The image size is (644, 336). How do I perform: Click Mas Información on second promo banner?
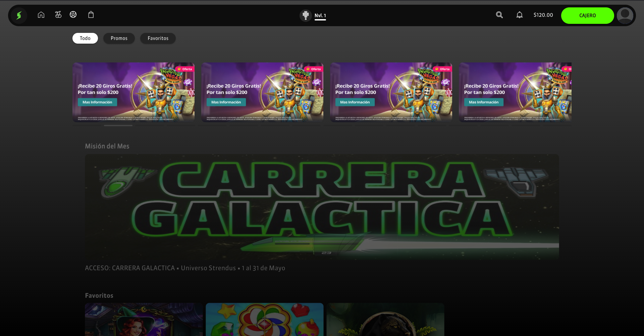pos(226,102)
